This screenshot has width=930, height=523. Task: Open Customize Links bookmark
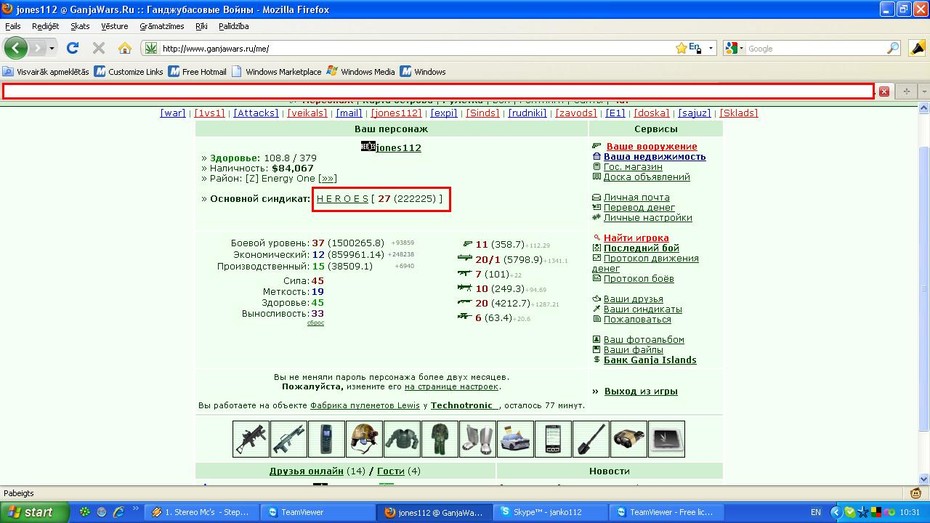tap(129, 72)
